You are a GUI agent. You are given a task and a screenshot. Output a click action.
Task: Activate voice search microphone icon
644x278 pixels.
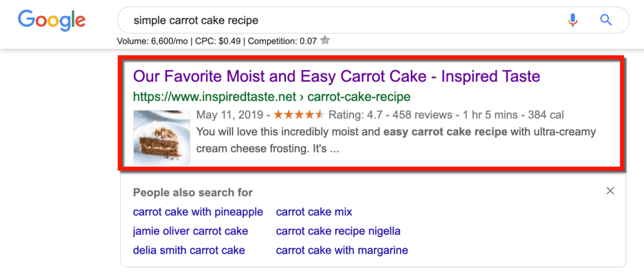(573, 20)
